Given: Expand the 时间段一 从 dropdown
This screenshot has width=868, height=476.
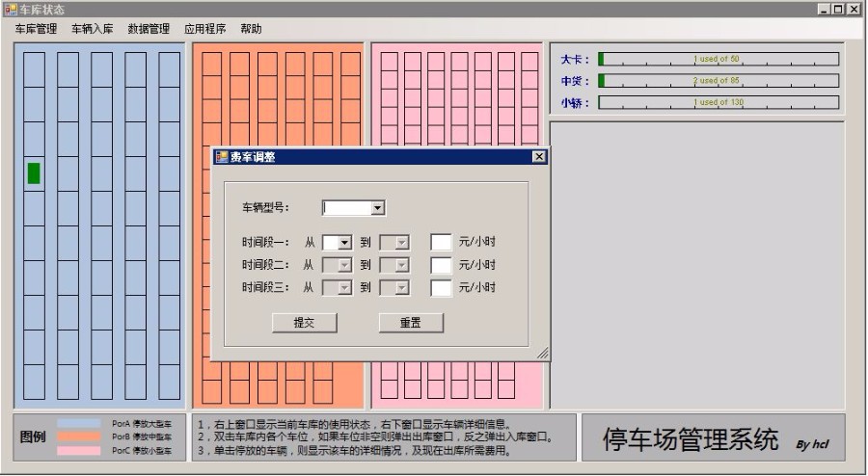Looking at the screenshot, I should point(345,243).
